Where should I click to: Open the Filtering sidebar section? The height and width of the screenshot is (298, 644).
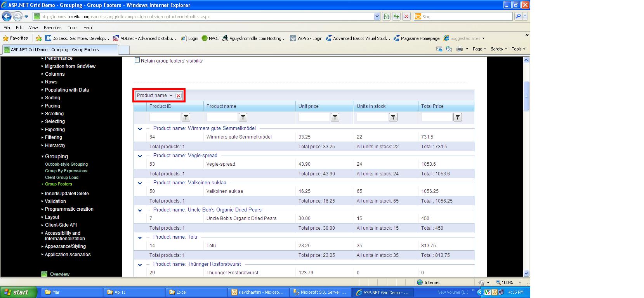(54, 137)
